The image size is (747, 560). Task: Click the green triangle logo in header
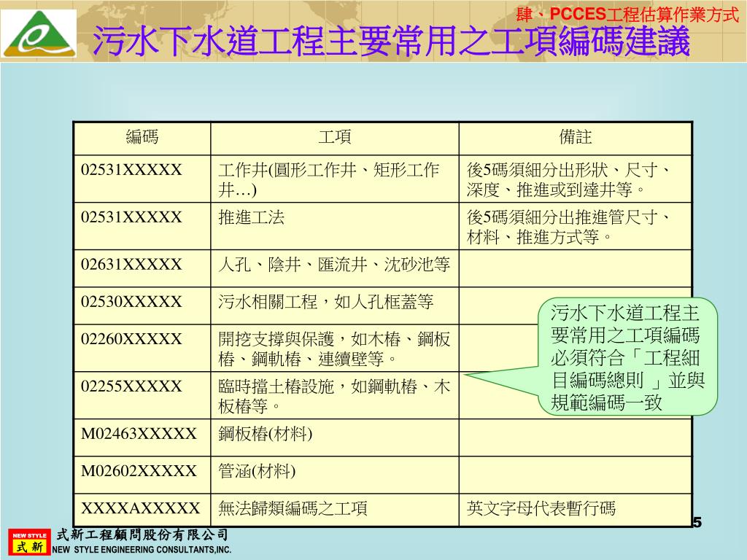(39, 34)
